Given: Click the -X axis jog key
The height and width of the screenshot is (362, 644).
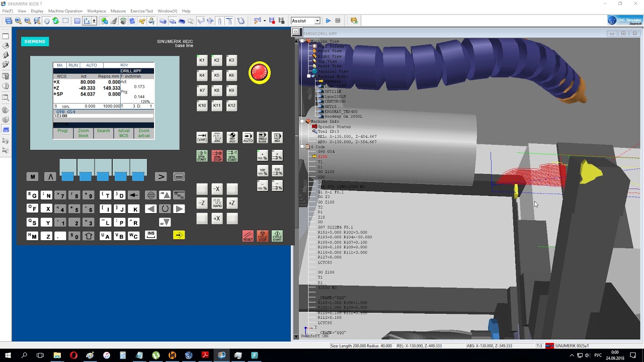Looking at the screenshot, I should [x=217, y=189].
